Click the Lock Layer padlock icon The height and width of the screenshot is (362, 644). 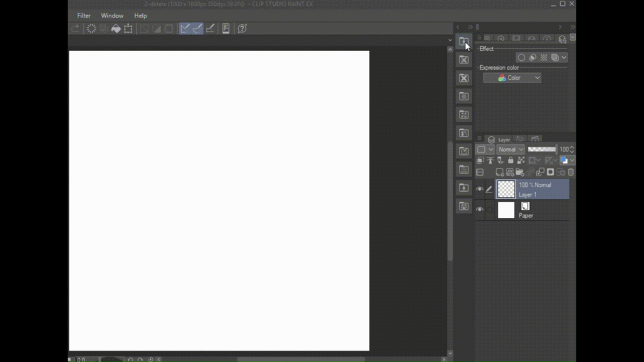click(x=511, y=161)
